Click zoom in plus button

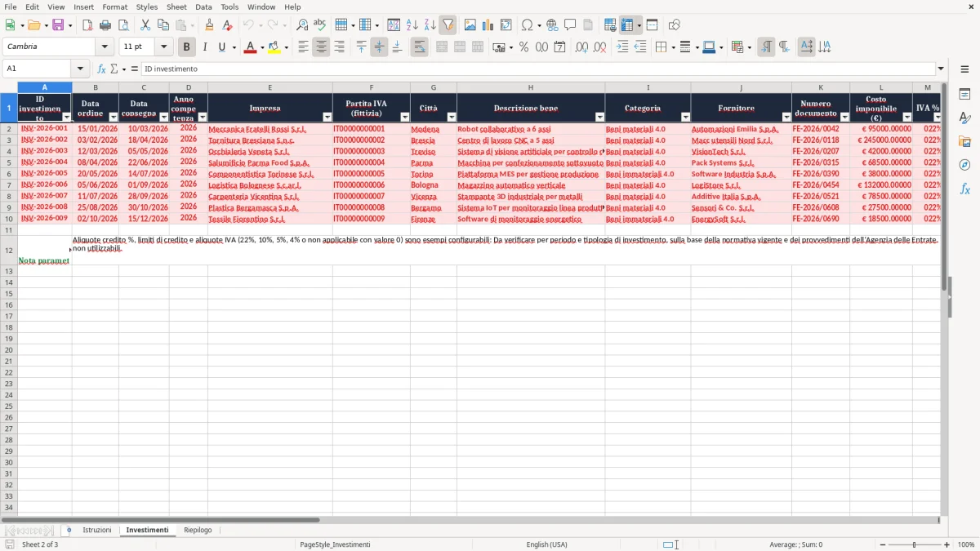(x=947, y=544)
